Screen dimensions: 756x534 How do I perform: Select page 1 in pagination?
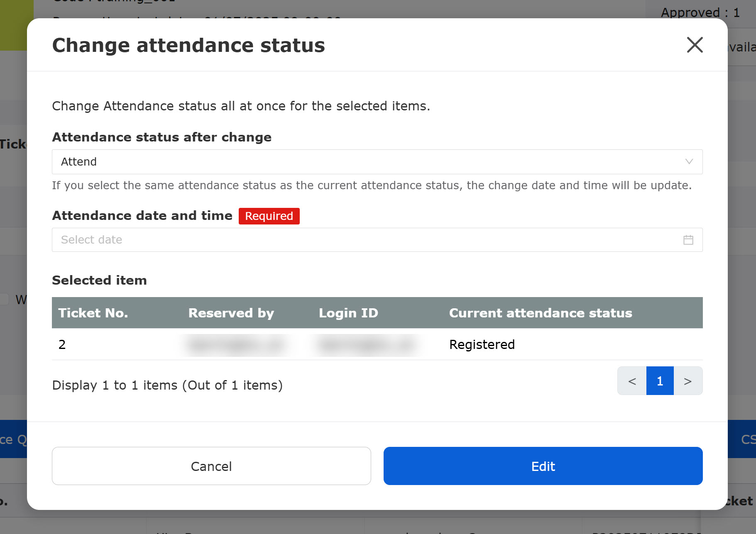click(660, 381)
